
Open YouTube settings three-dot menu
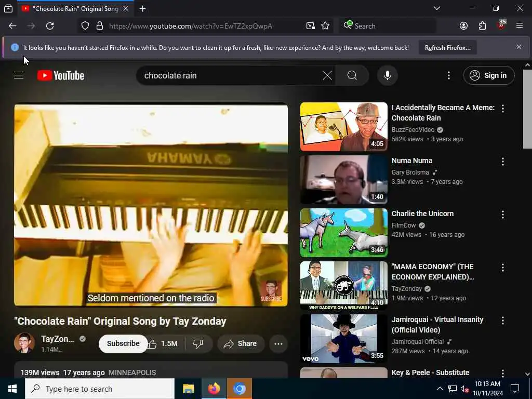tap(449, 75)
